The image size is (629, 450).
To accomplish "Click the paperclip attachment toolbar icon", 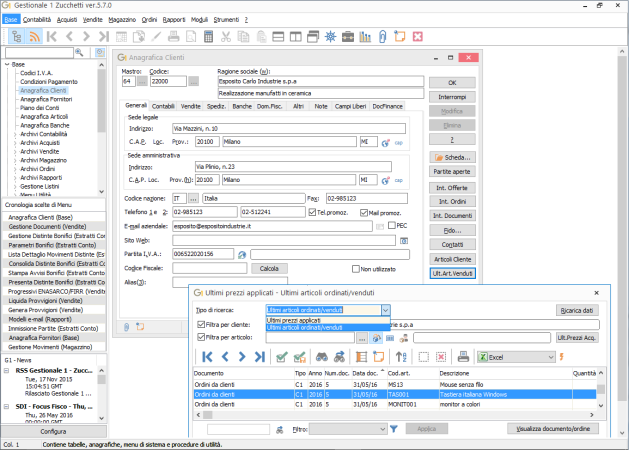I will point(382,37).
